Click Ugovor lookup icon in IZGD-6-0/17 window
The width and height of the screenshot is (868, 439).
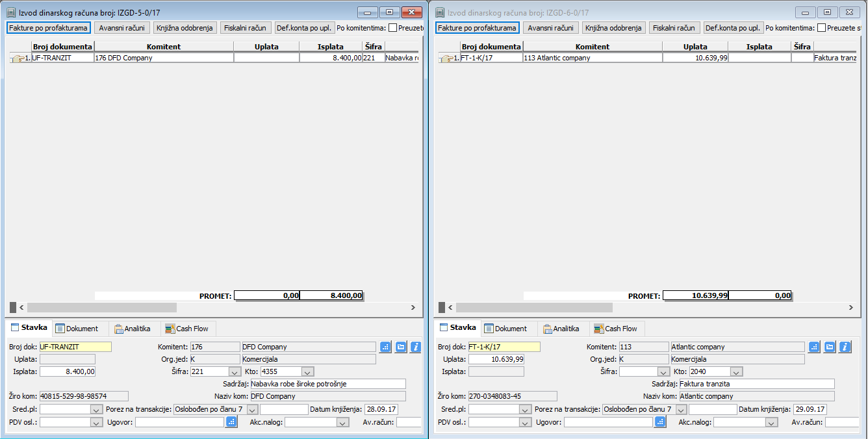(660, 422)
